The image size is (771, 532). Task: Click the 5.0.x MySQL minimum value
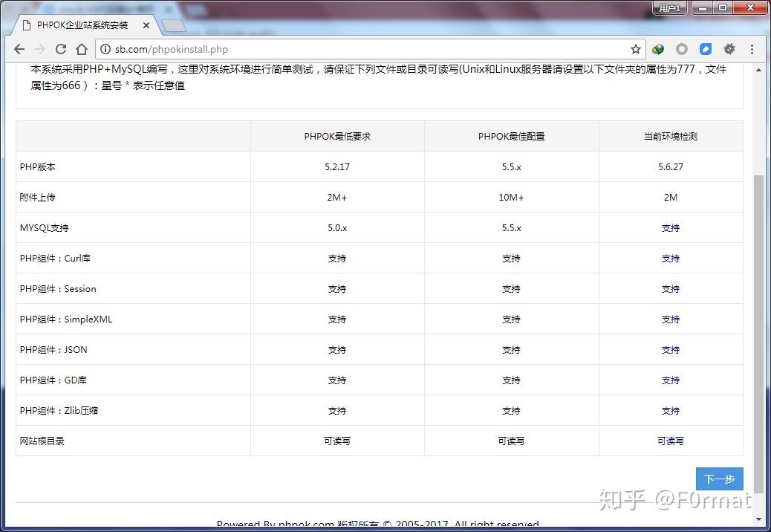tap(337, 227)
